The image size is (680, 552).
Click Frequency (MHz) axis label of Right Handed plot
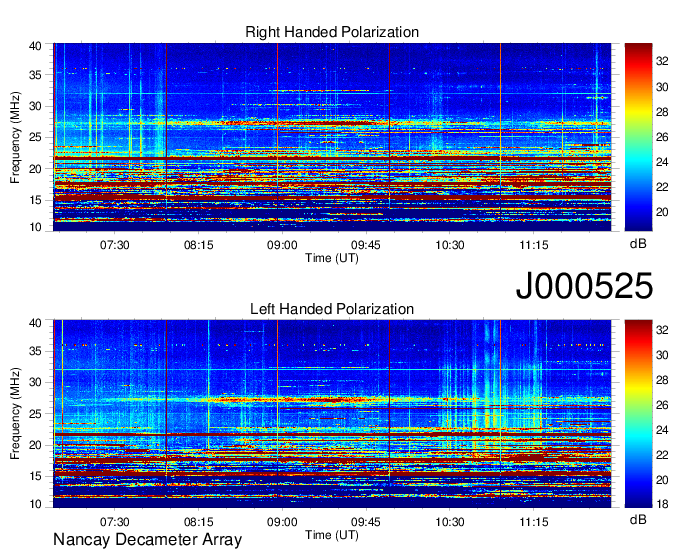(15, 137)
